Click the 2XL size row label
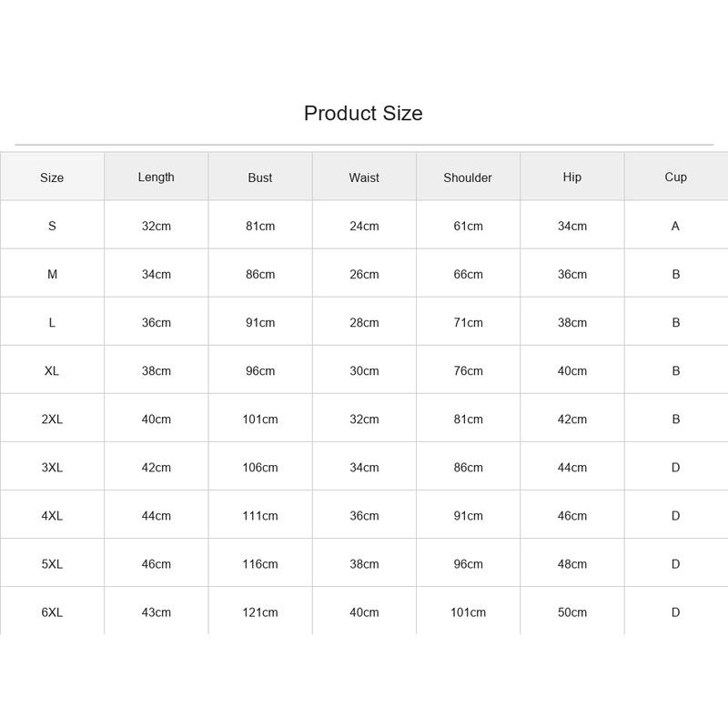The image size is (728, 728). point(52,420)
